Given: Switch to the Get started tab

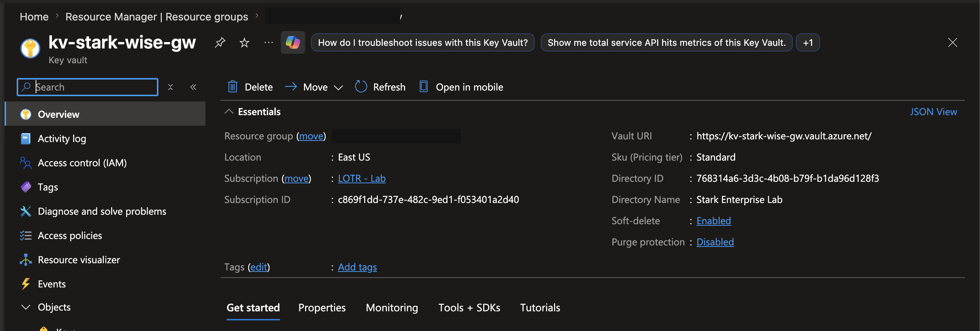Looking at the screenshot, I should point(253,308).
